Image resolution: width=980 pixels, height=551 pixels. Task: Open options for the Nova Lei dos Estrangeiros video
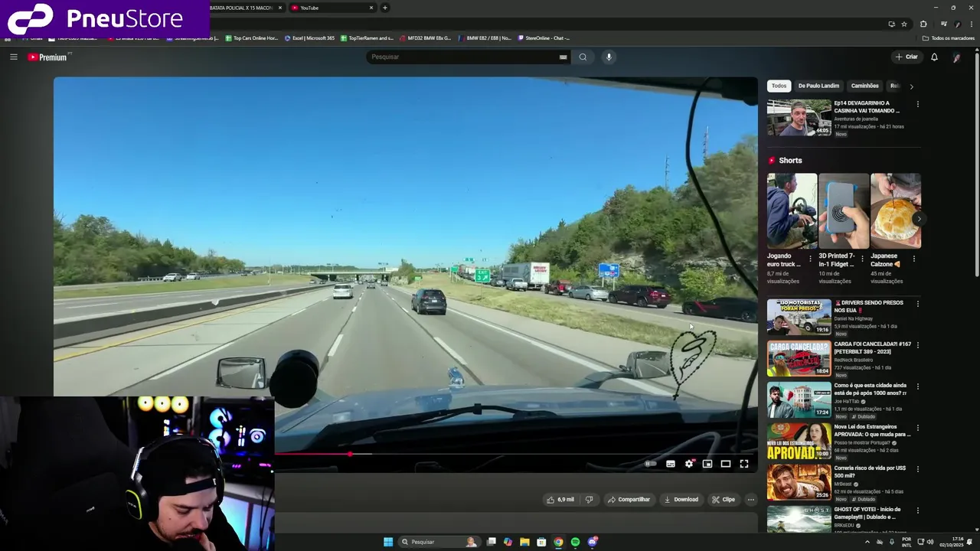tap(917, 428)
